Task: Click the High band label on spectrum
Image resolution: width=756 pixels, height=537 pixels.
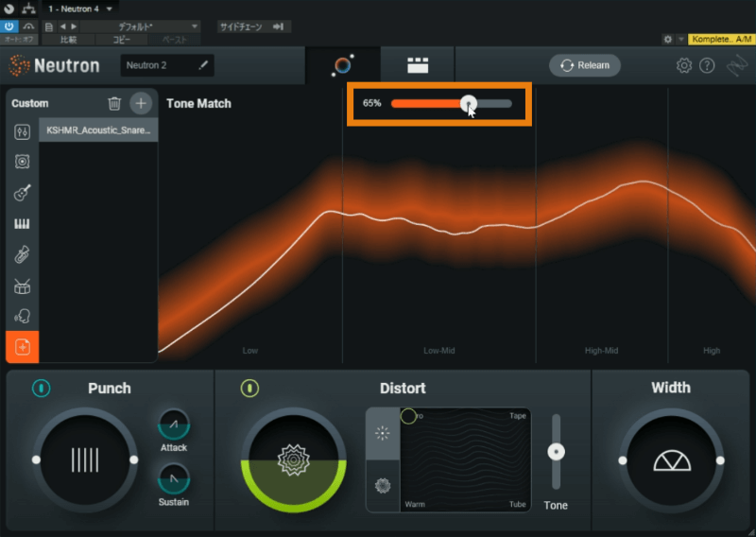Action: tap(712, 351)
